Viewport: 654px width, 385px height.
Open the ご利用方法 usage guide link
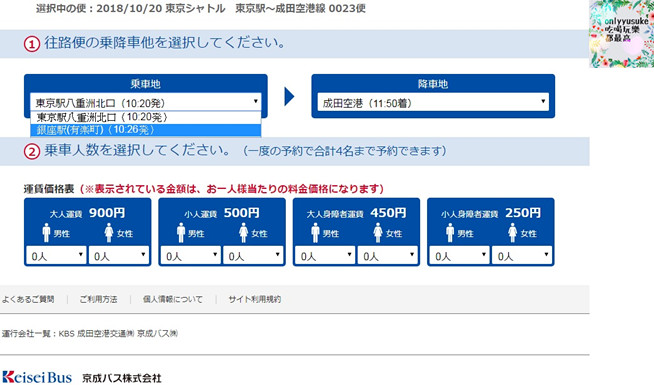tap(98, 299)
